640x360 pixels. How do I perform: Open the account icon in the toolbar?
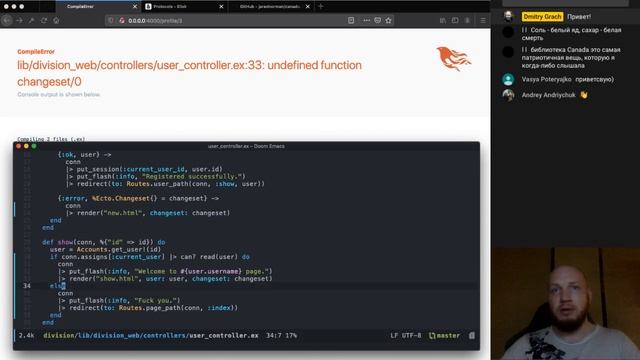pyautogui.click(x=467, y=20)
